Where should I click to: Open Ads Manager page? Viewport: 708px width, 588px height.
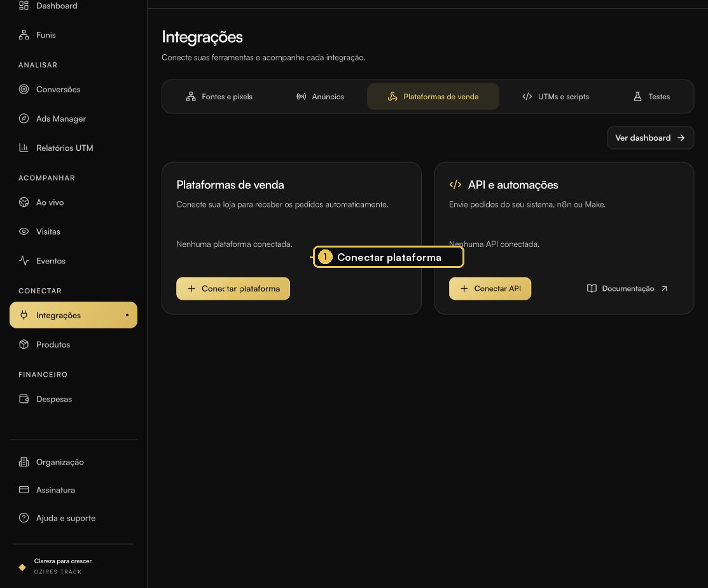coord(73,118)
